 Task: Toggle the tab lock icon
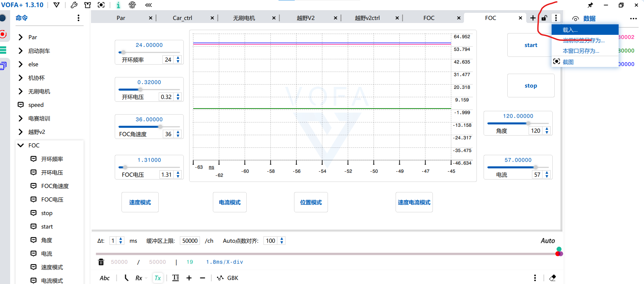(544, 18)
